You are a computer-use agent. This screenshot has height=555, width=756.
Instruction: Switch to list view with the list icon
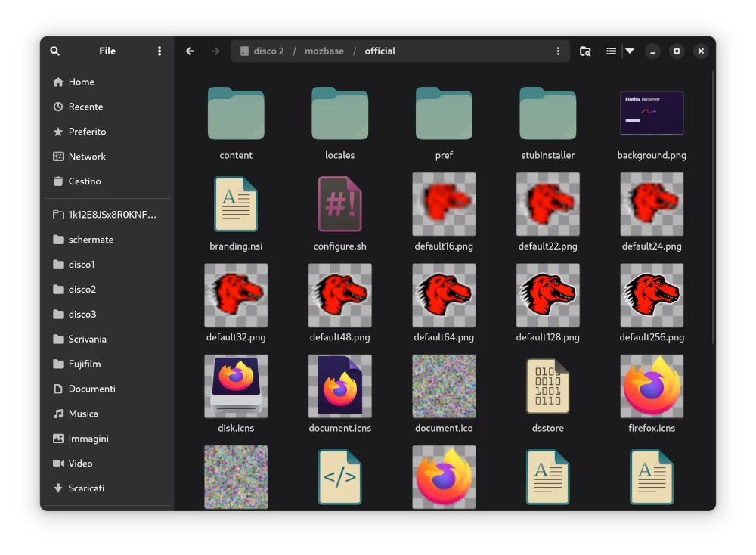pyautogui.click(x=611, y=51)
